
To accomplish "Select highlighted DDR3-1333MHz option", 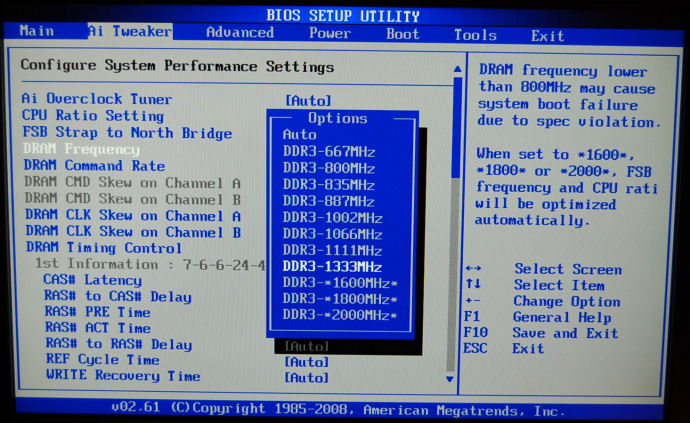I will pos(333,266).
